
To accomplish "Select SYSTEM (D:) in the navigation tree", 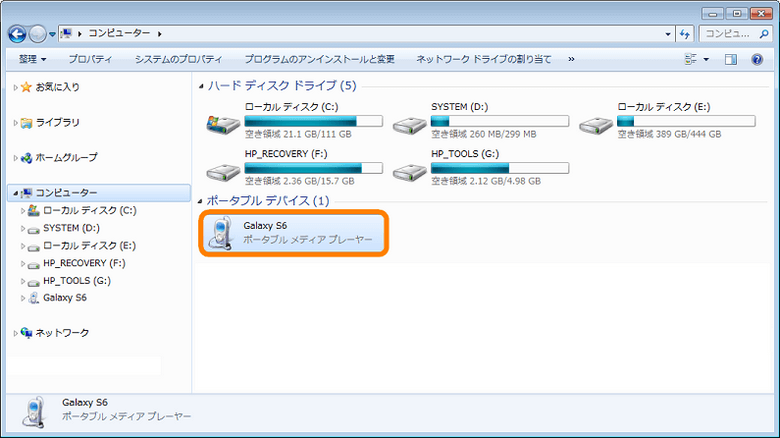I will (x=71, y=228).
